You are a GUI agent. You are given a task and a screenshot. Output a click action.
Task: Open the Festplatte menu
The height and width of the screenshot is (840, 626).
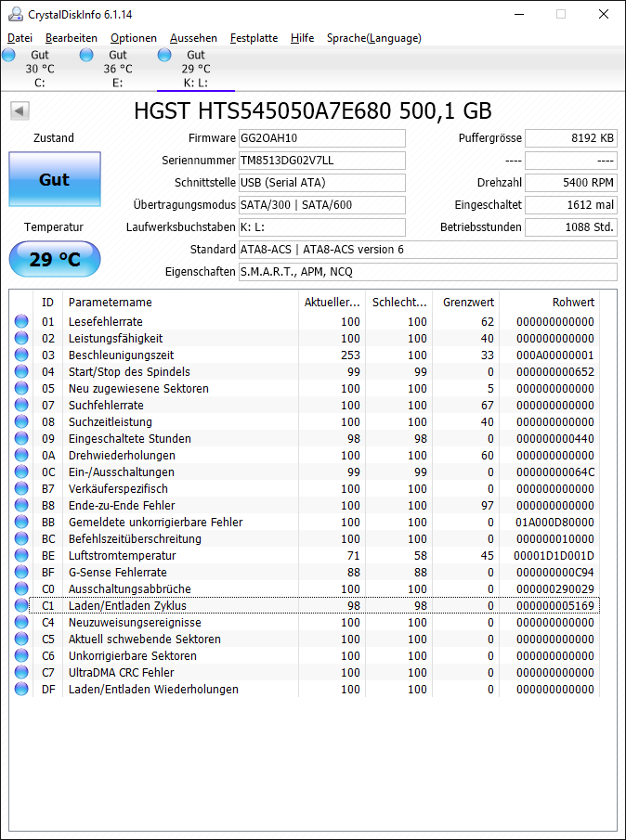tap(254, 38)
